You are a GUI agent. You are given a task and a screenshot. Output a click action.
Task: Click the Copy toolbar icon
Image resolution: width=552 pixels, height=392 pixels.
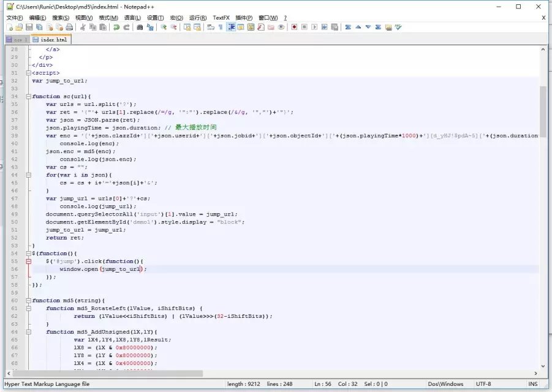[x=93, y=27]
